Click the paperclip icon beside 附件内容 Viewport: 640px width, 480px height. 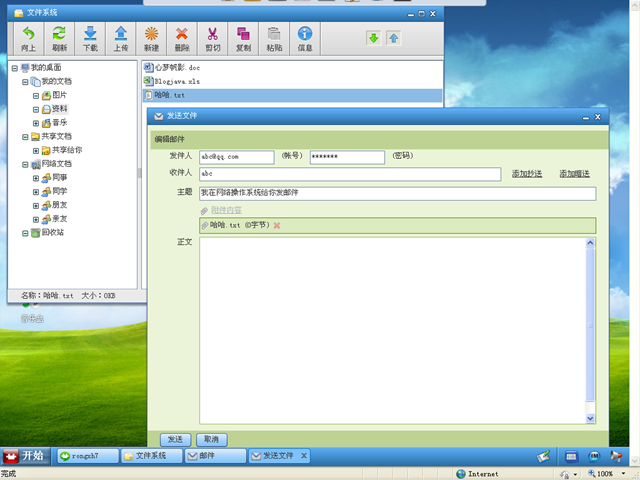[x=204, y=211]
